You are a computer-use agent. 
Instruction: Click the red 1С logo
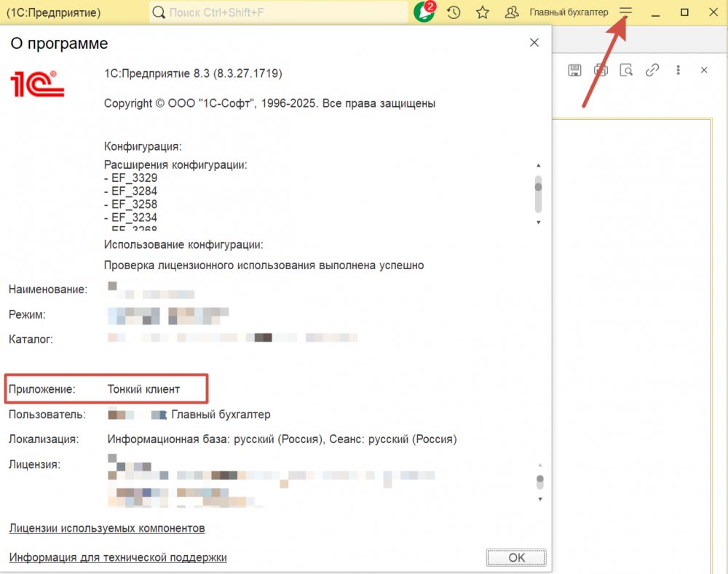37,84
